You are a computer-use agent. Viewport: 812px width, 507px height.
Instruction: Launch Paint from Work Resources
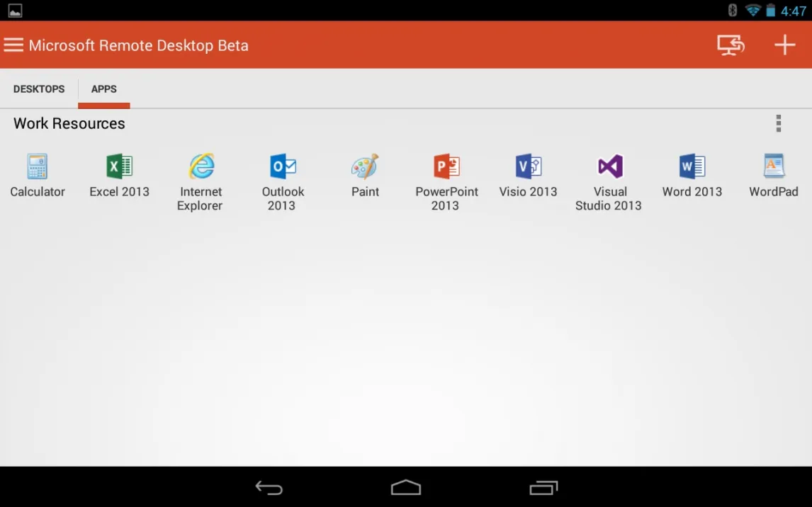tap(365, 167)
